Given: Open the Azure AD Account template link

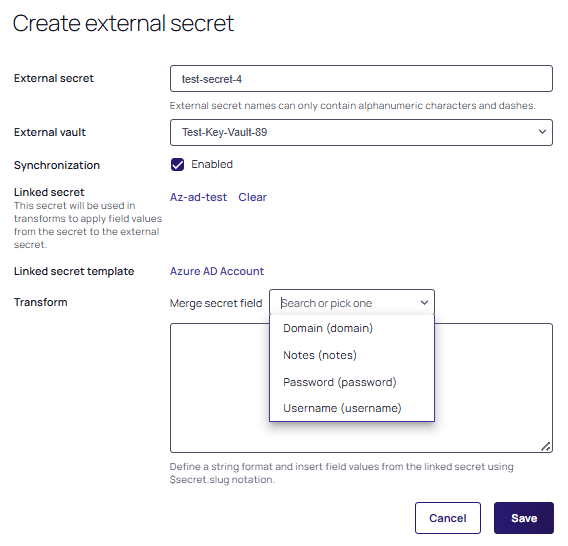Looking at the screenshot, I should 217,271.
